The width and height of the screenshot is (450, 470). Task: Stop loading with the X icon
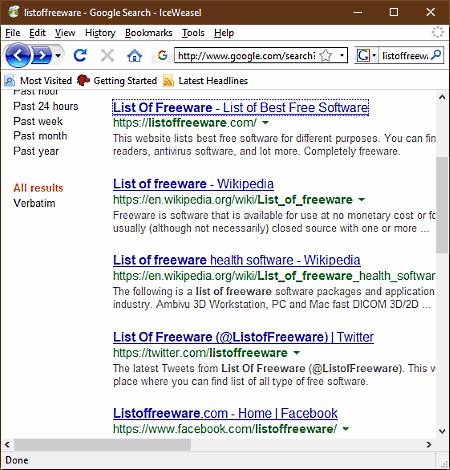(x=107, y=55)
